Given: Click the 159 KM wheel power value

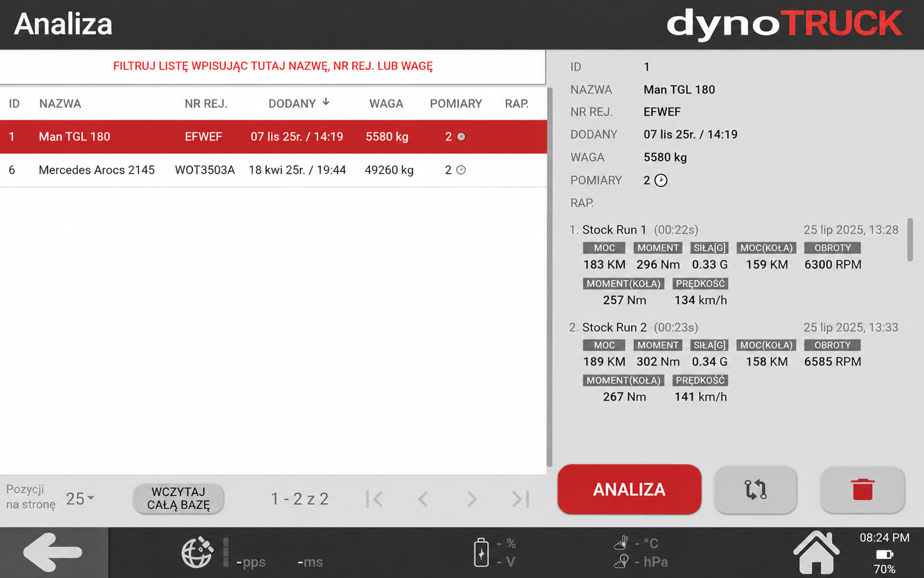Looking at the screenshot, I should coord(767,265).
